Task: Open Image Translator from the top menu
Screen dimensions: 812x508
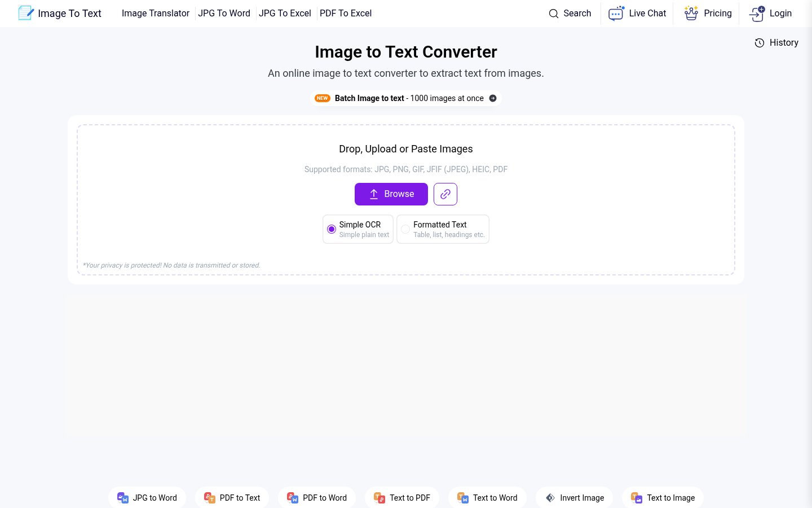Action: pyautogui.click(x=156, y=14)
